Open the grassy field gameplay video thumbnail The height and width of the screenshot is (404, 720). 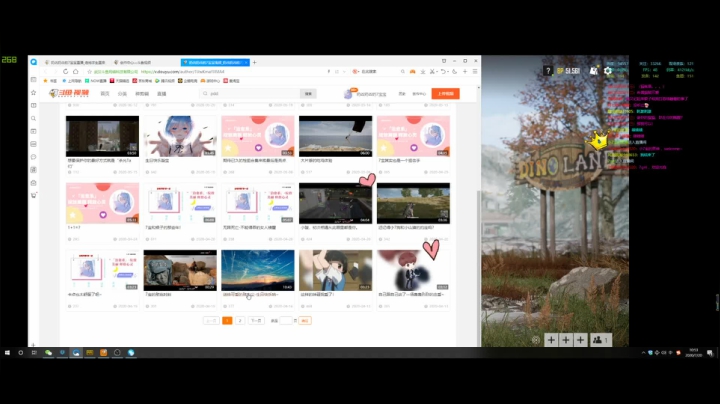point(413,203)
